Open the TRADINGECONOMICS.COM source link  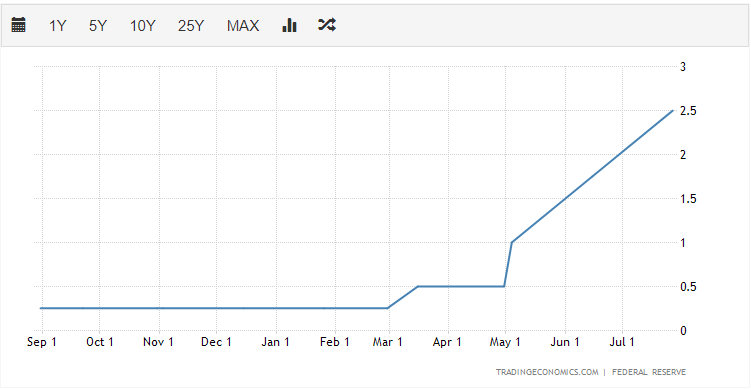[x=547, y=372]
